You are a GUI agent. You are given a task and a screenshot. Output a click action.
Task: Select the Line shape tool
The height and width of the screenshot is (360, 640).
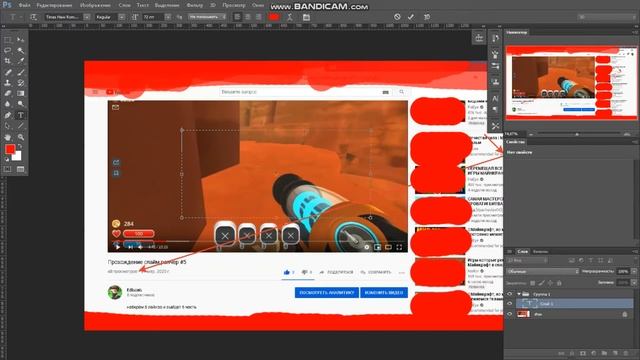coord(20,126)
